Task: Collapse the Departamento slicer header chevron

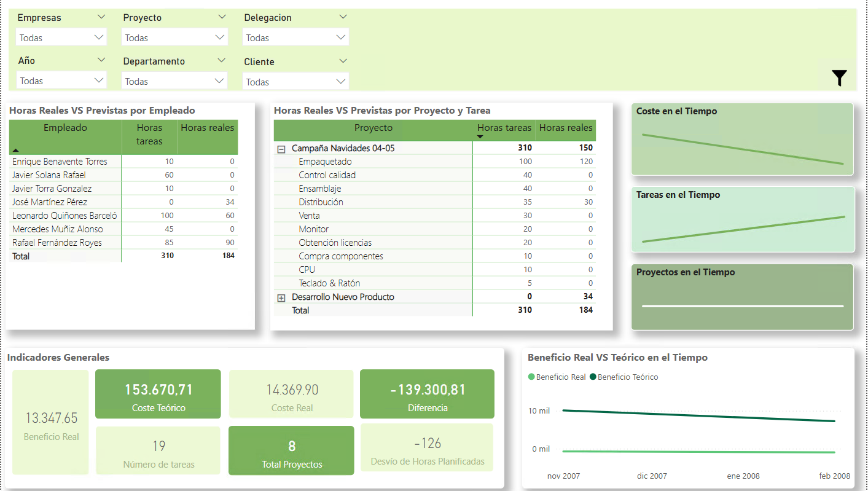Action: pyautogui.click(x=222, y=60)
